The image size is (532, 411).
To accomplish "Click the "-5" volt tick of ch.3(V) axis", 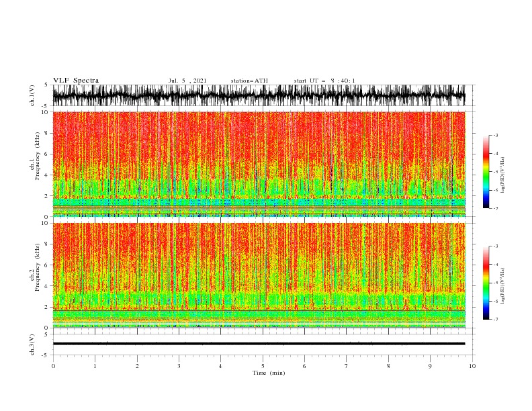I will (x=46, y=355).
